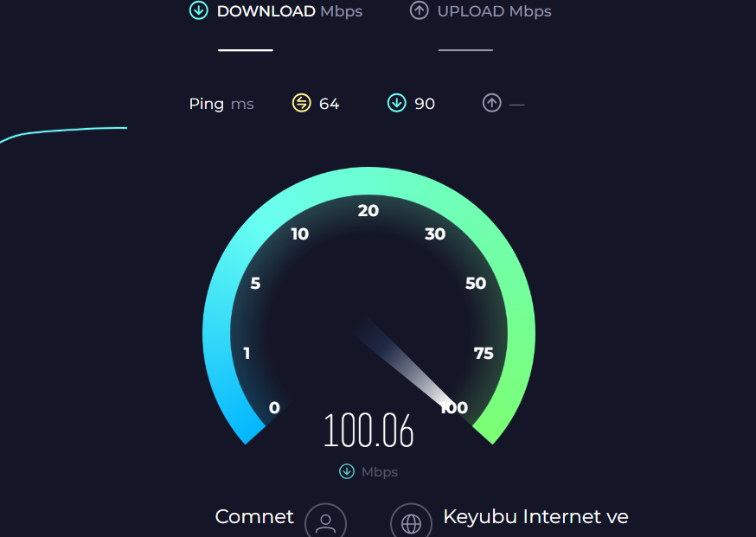Click the download ping value 90
Image resolution: width=756 pixels, height=537 pixels.
(x=425, y=104)
